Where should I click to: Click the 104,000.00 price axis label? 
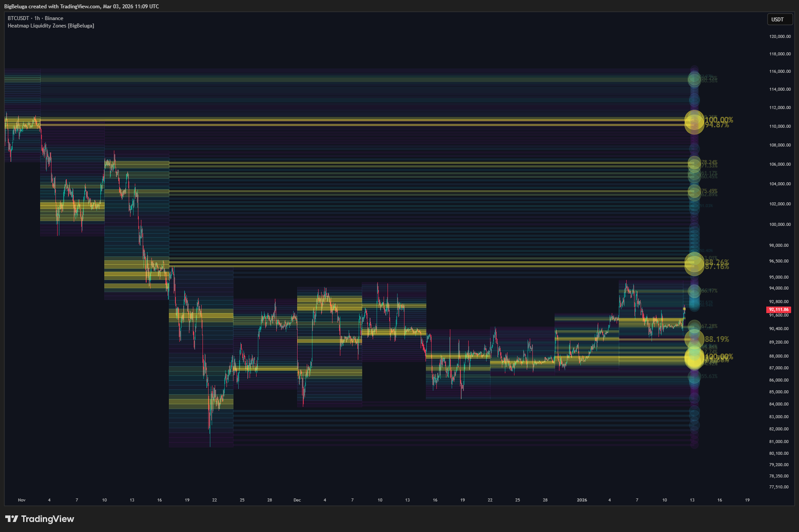[780, 184]
